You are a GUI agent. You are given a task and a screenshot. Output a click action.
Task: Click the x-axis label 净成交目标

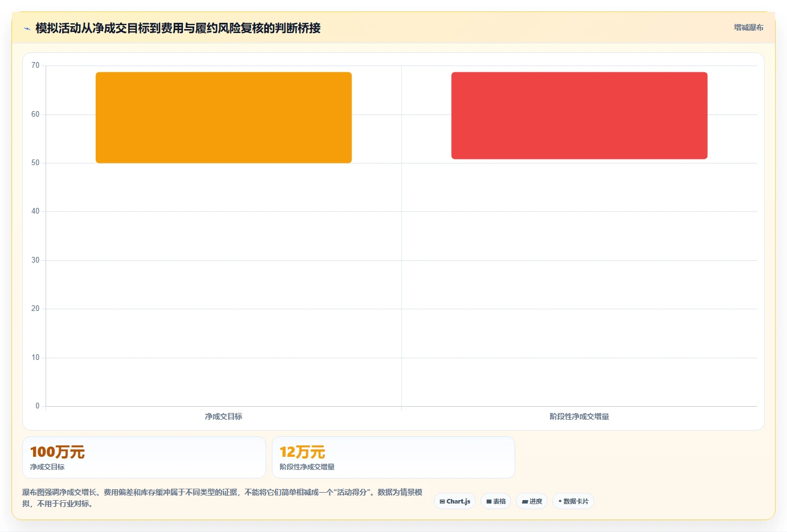click(223, 416)
